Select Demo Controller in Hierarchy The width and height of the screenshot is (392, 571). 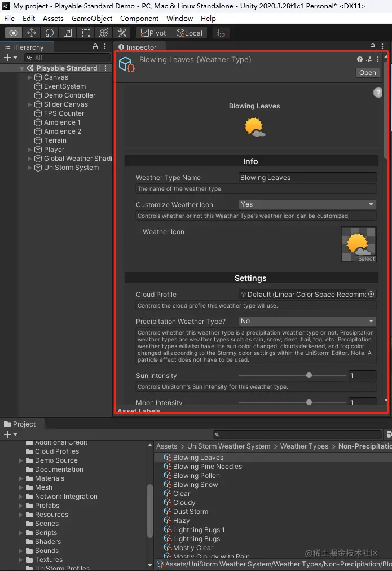click(x=69, y=95)
